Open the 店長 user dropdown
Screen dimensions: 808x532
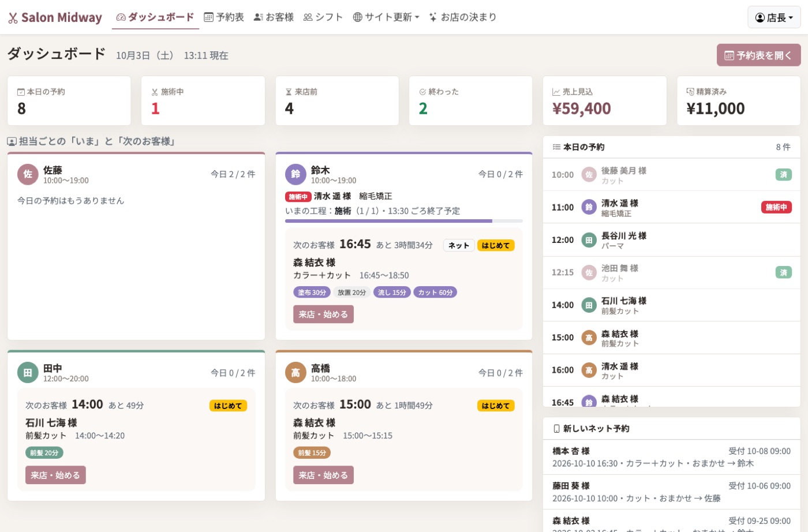click(x=774, y=18)
